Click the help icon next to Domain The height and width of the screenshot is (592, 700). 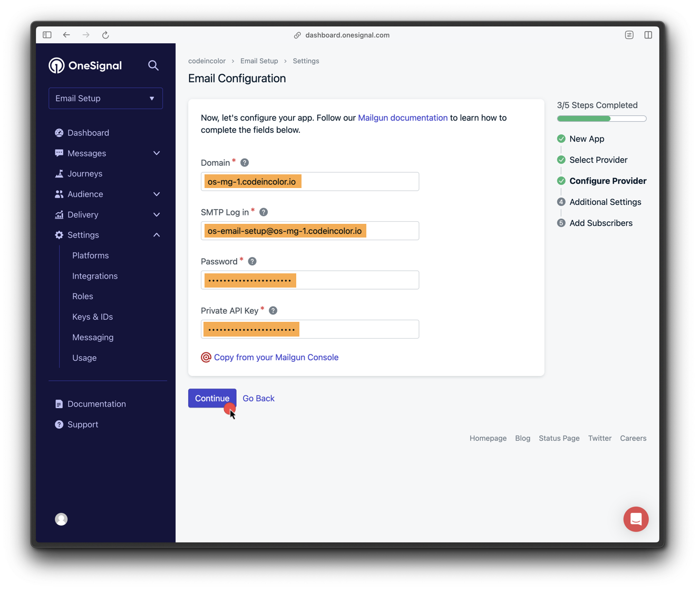point(245,163)
